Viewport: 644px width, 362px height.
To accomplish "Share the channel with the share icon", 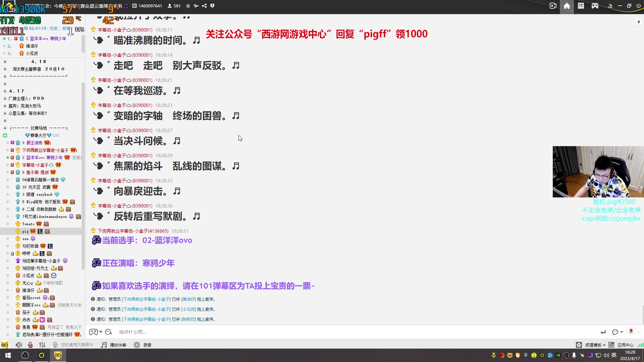I will point(204,6).
